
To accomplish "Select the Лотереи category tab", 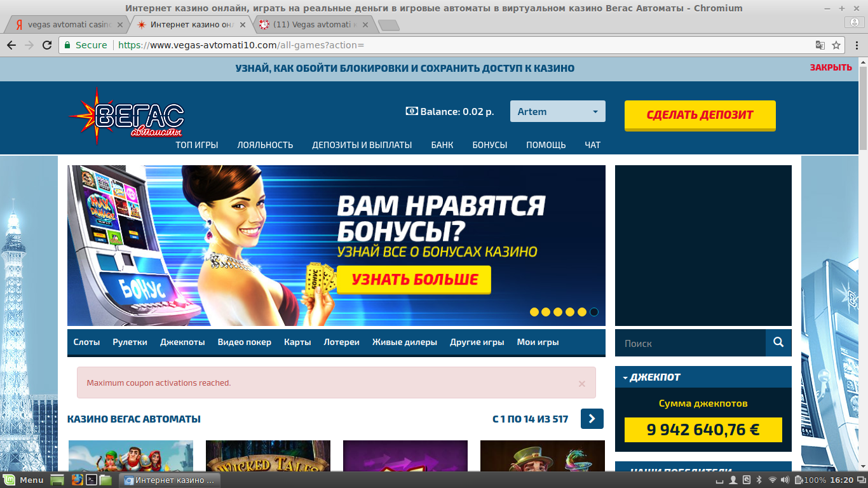I will [342, 342].
